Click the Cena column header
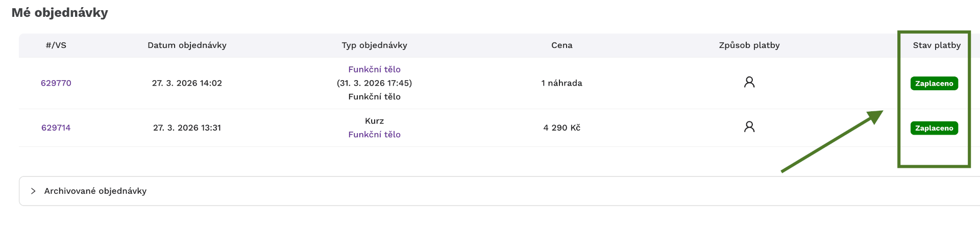 (x=561, y=45)
